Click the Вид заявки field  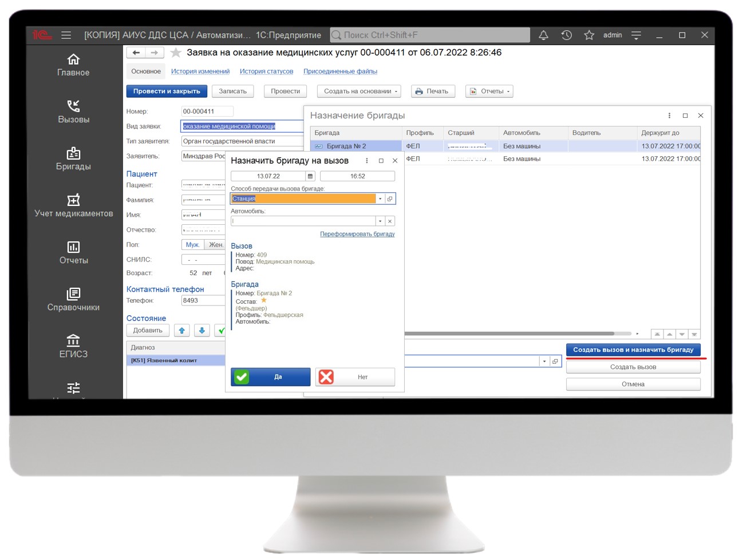coord(242,126)
